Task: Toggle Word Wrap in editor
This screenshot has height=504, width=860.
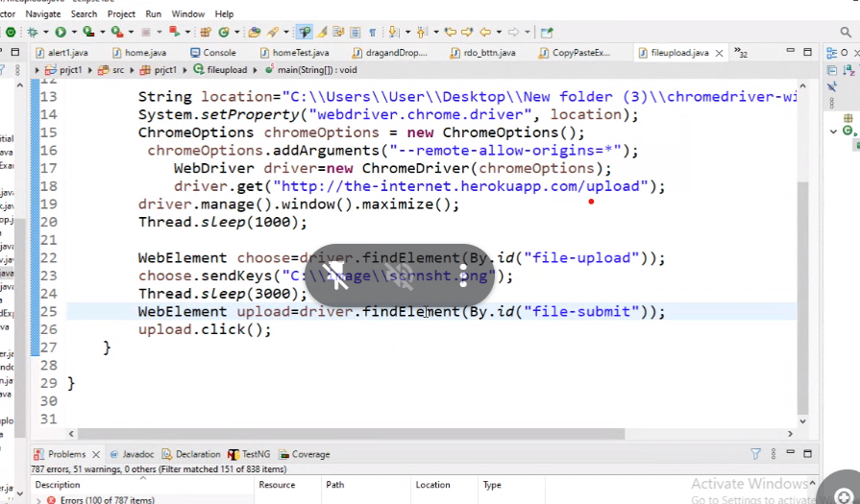Action: [x=338, y=33]
